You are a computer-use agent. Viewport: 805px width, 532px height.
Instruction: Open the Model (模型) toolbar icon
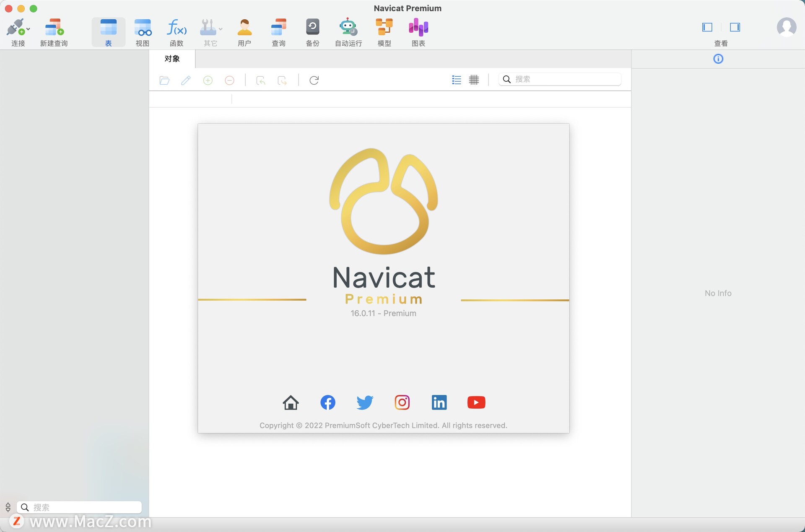pyautogui.click(x=384, y=28)
